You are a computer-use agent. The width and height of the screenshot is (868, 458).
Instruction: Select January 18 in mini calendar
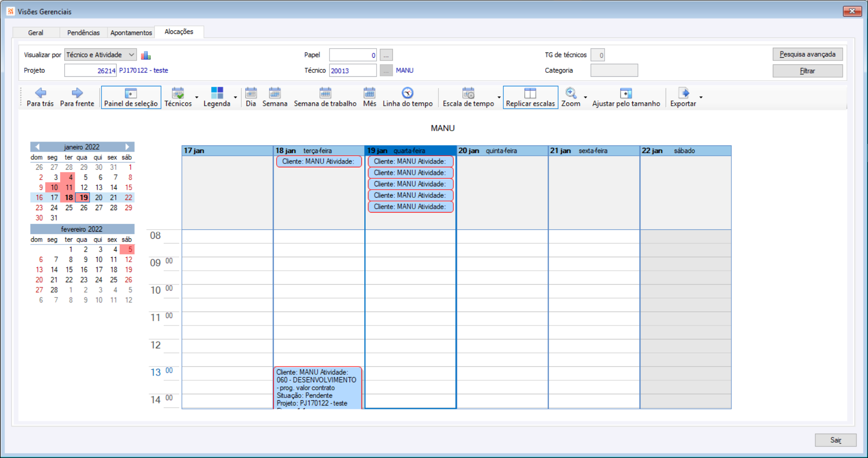[69, 197]
